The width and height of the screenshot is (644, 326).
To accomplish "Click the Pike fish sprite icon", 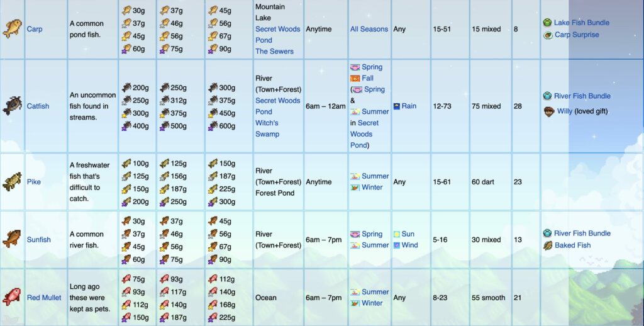I will tap(13, 182).
